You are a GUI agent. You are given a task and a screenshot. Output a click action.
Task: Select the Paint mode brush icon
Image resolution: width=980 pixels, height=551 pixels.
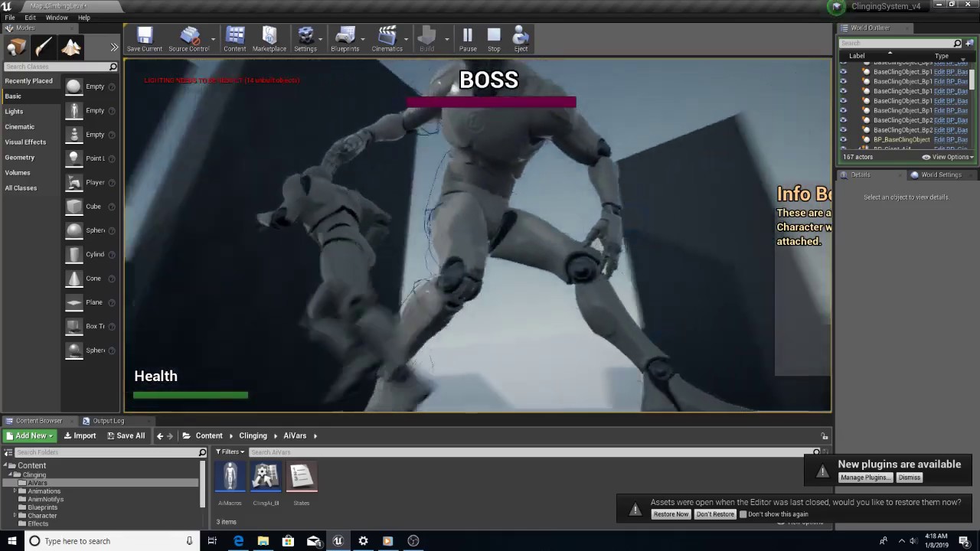tap(44, 47)
